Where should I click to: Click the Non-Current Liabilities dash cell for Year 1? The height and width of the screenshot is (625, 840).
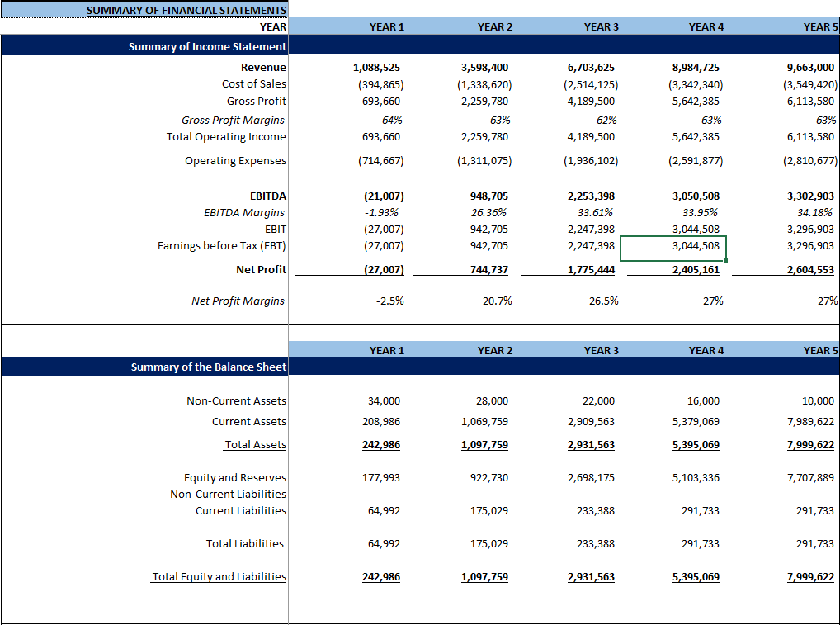pyautogui.click(x=396, y=494)
